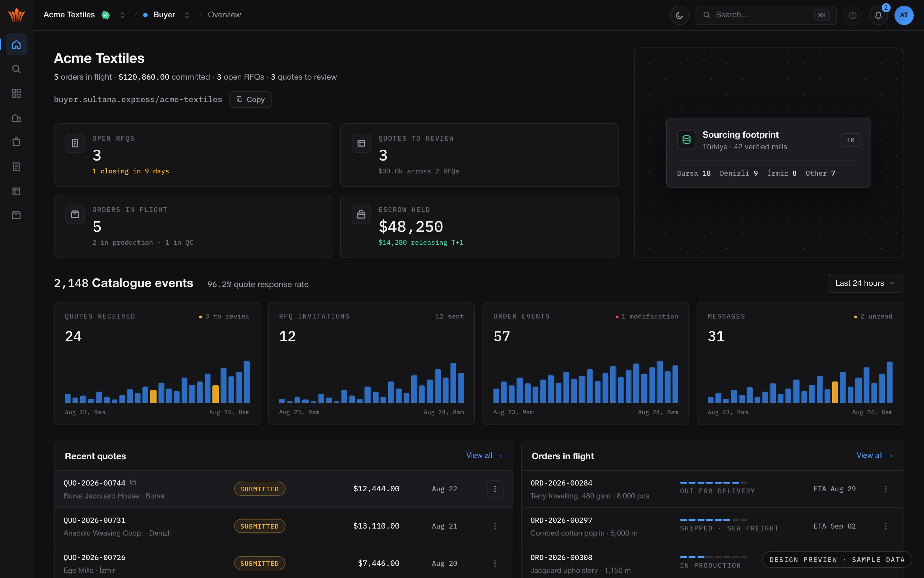Click progress bar for ORD-2026-00297

click(x=714, y=520)
